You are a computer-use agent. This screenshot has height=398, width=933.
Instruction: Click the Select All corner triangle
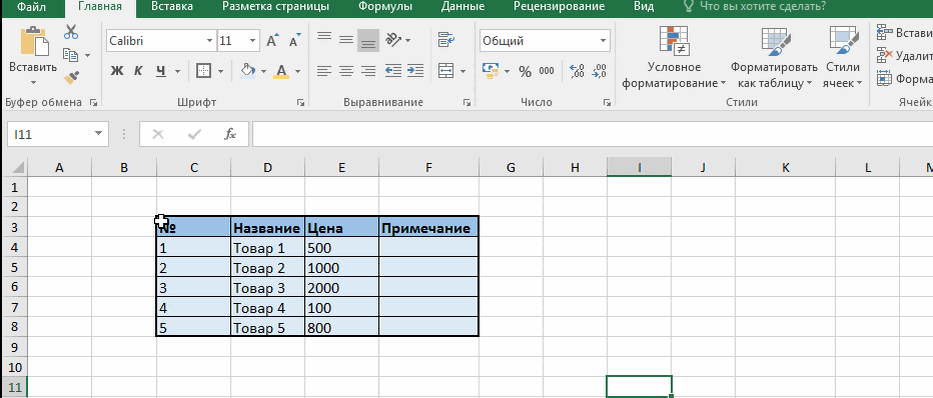click(x=19, y=167)
